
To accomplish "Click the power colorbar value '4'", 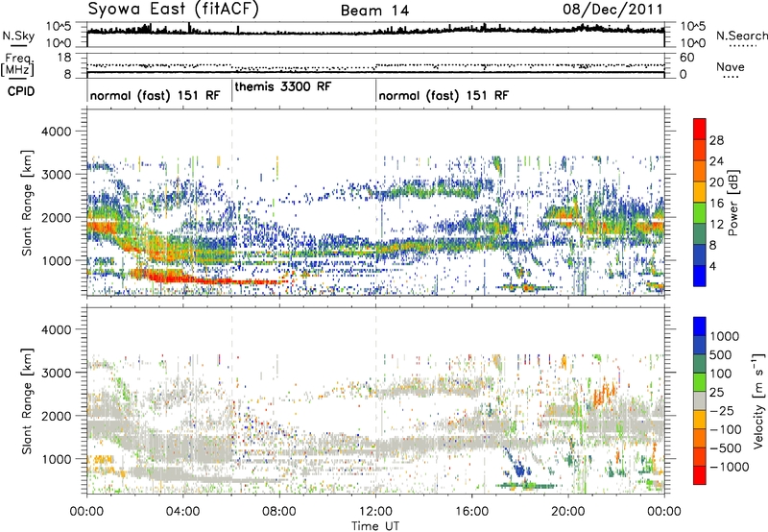I will (x=712, y=266).
